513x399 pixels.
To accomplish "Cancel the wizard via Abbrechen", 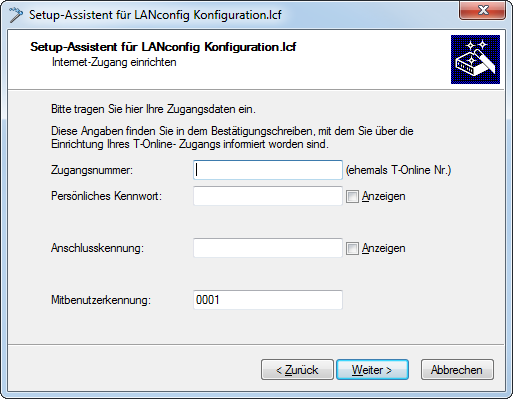I will [x=457, y=370].
